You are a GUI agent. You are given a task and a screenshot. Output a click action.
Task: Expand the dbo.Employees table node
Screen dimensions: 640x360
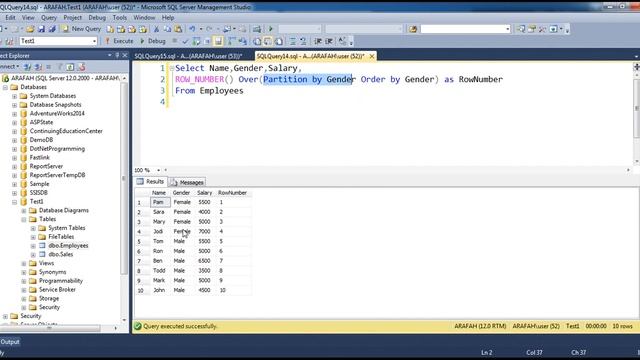pos(33,246)
